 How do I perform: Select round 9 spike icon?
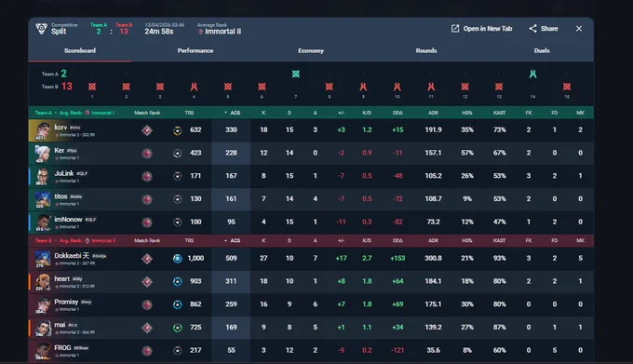pyautogui.click(x=363, y=87)
